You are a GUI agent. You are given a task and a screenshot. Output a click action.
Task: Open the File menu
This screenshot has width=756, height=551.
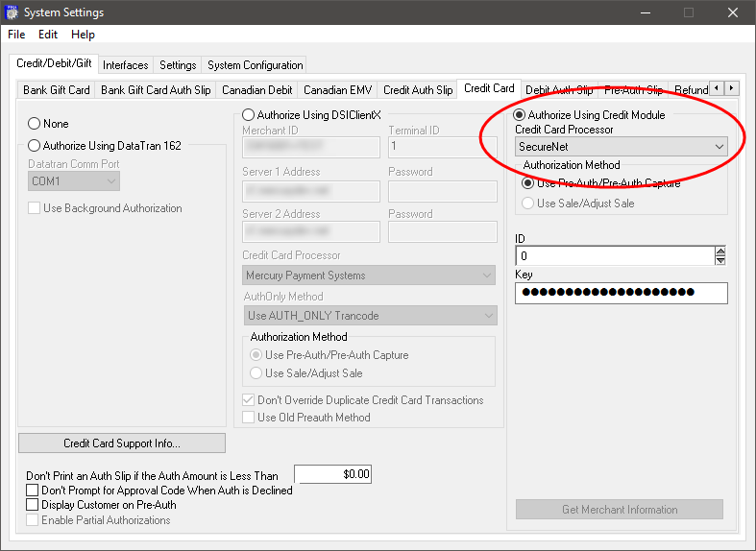coord(16,35)
